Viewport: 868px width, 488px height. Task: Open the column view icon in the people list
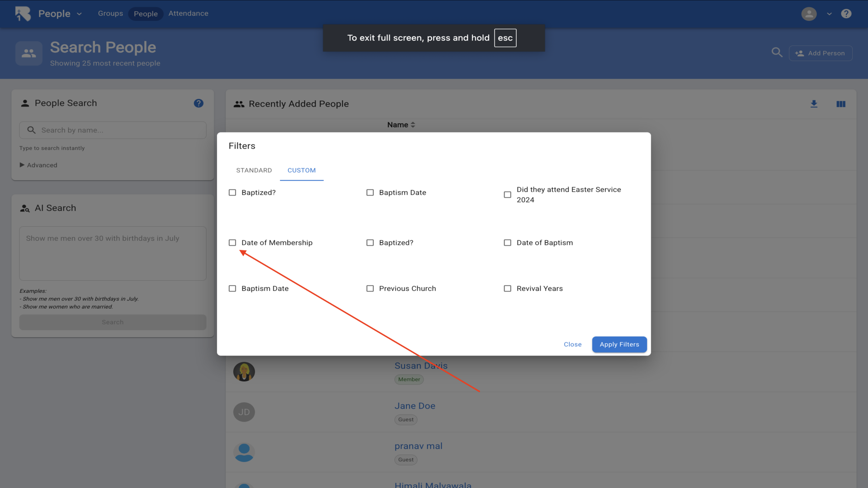[841, 104]
